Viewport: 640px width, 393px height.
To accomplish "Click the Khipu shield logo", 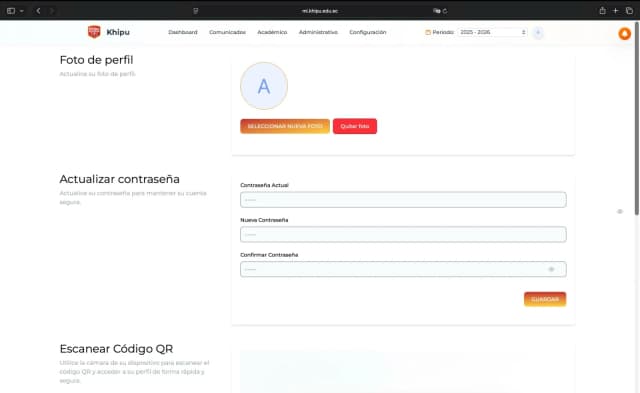I will 94,32.
